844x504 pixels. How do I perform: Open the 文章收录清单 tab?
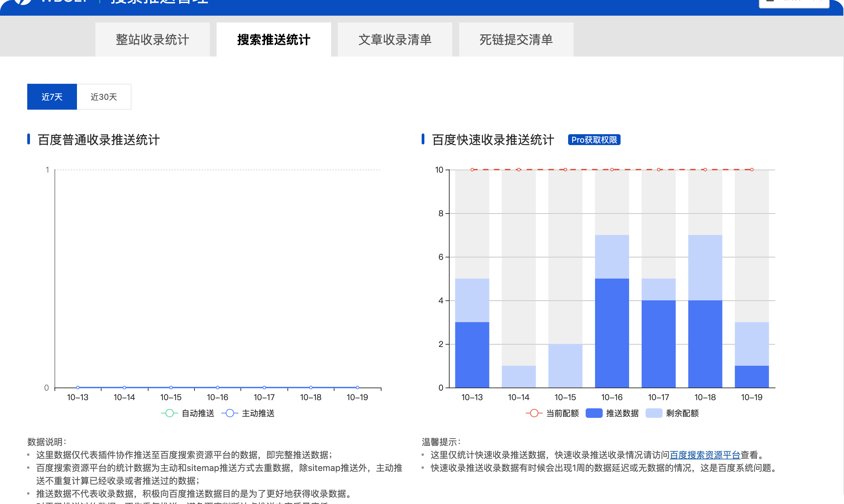395,40
